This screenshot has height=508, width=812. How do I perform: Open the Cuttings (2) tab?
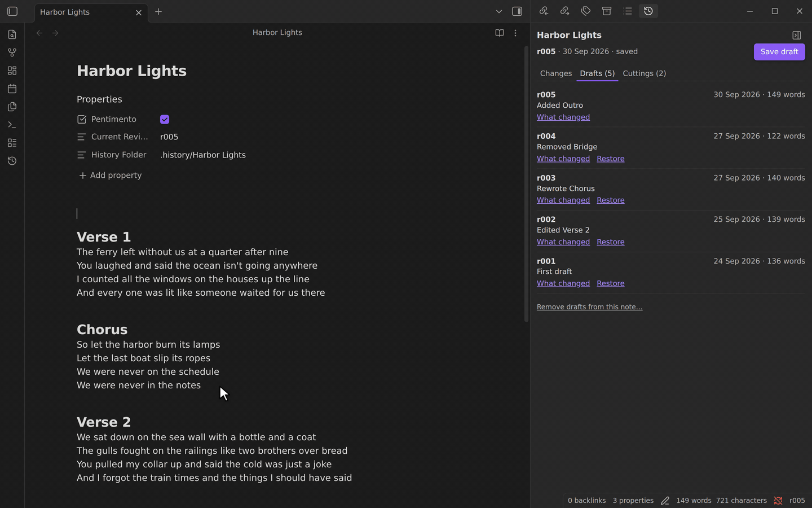645,73
